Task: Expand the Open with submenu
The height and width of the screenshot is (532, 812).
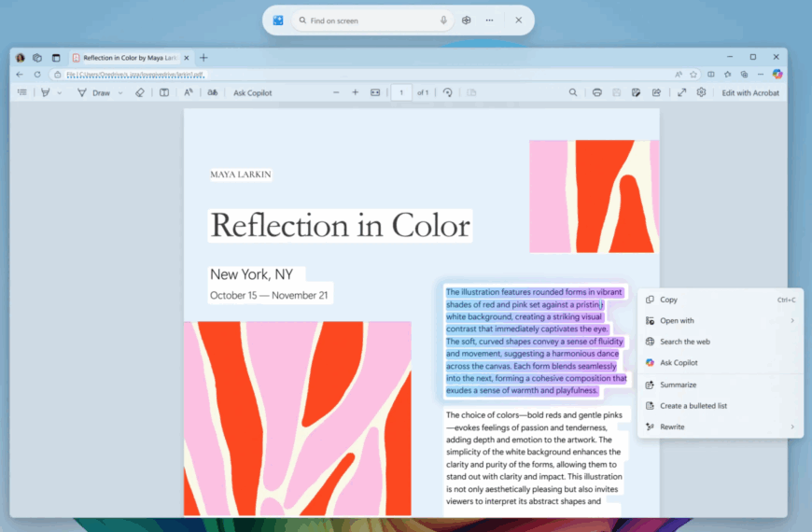Action: point(721,321)
